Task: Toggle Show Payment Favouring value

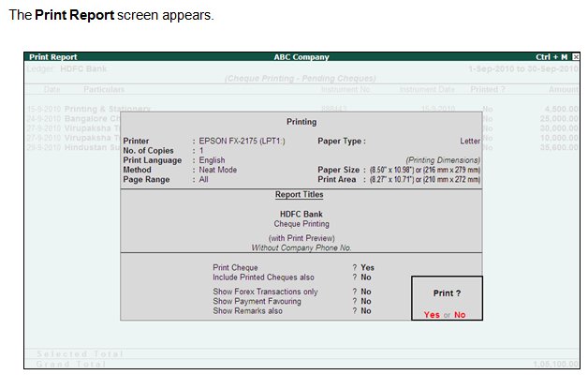Action: [x=365, y=302]
